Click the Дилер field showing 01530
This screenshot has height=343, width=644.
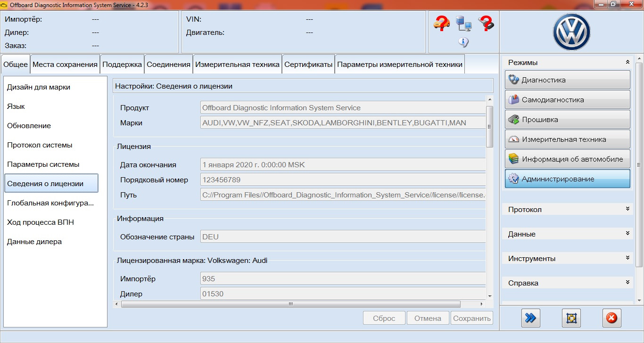pyautogui.click(x=343, y=294)
